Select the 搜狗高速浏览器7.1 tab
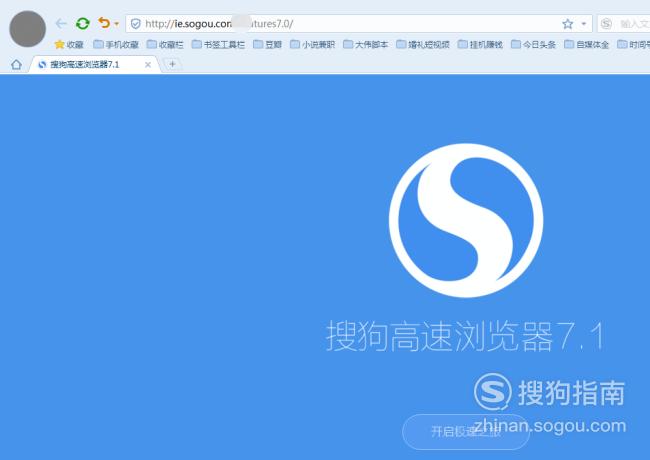The width and height of the screenshot is (650, 460). click(95, 65)
